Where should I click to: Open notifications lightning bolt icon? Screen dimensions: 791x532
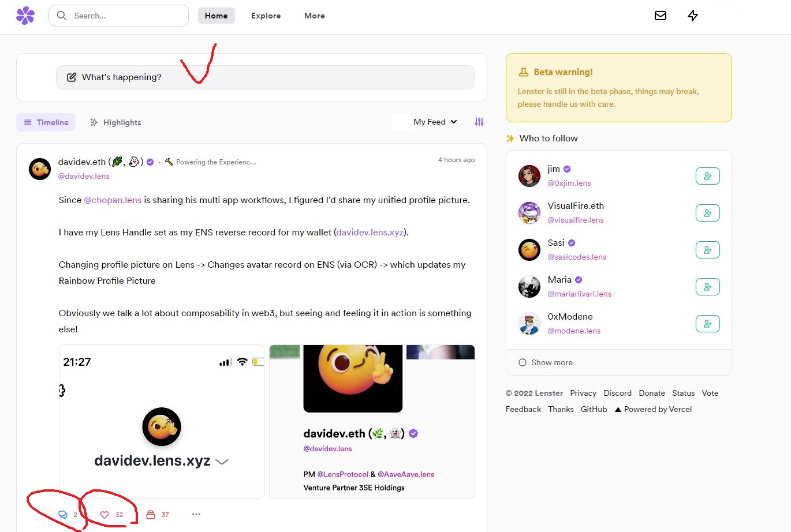tap(693, 16)
